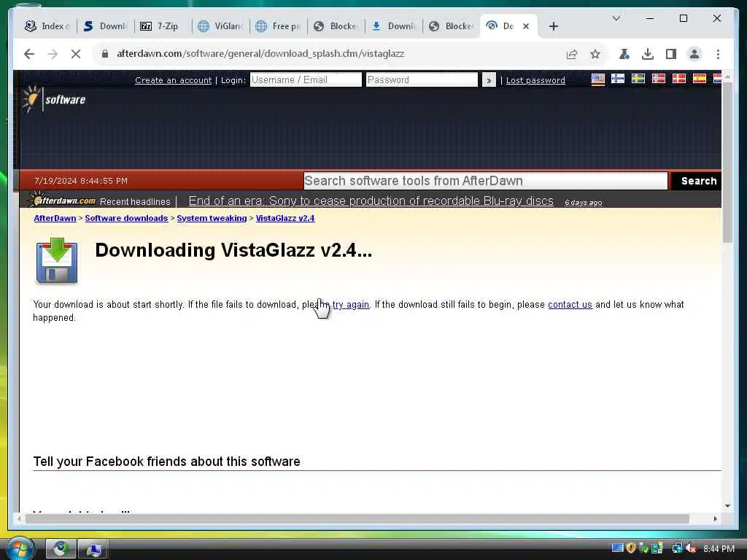Click the try again download link
This screenshot has height=560, width=747.
[x=351, y=304]
